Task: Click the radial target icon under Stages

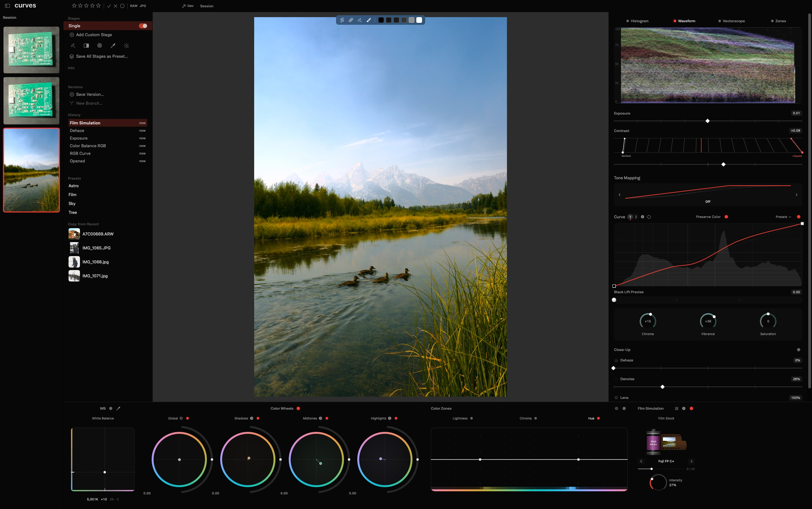Action: tap(100, 45)
